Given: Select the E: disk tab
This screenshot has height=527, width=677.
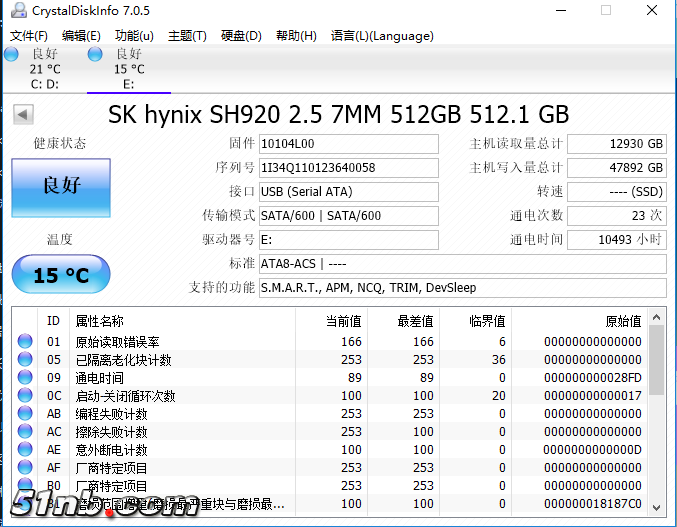Looking at the screenshot, I should click(128, 70).
